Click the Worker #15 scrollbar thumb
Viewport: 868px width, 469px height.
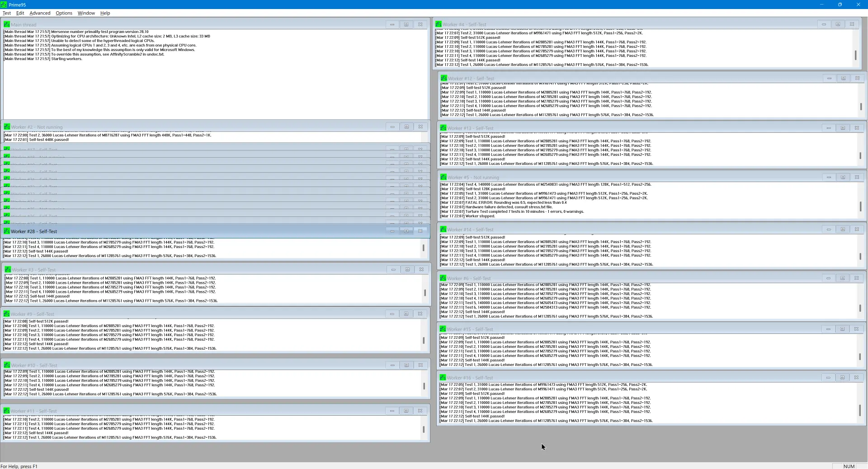[x=860, y=356]
